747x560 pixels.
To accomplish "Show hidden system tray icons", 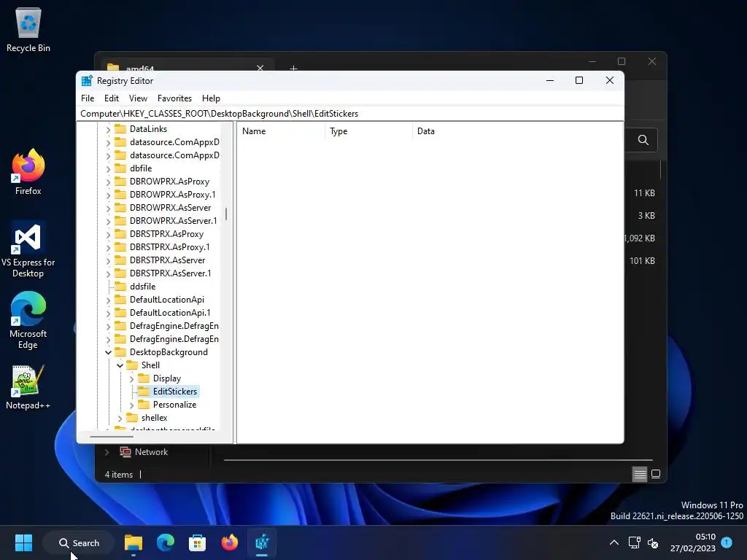I will (614, 542).
